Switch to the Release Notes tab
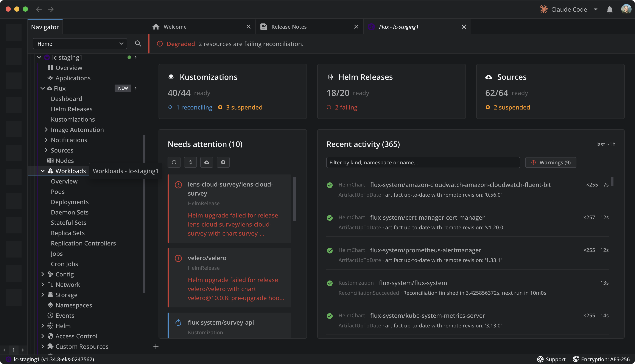 click(309, 26)
